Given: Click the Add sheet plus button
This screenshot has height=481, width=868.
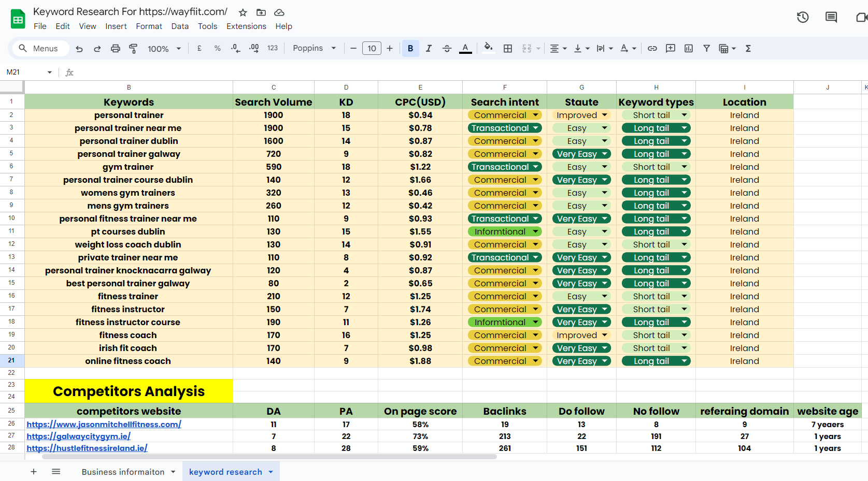Looking at the screenshot, I should 34,472.
